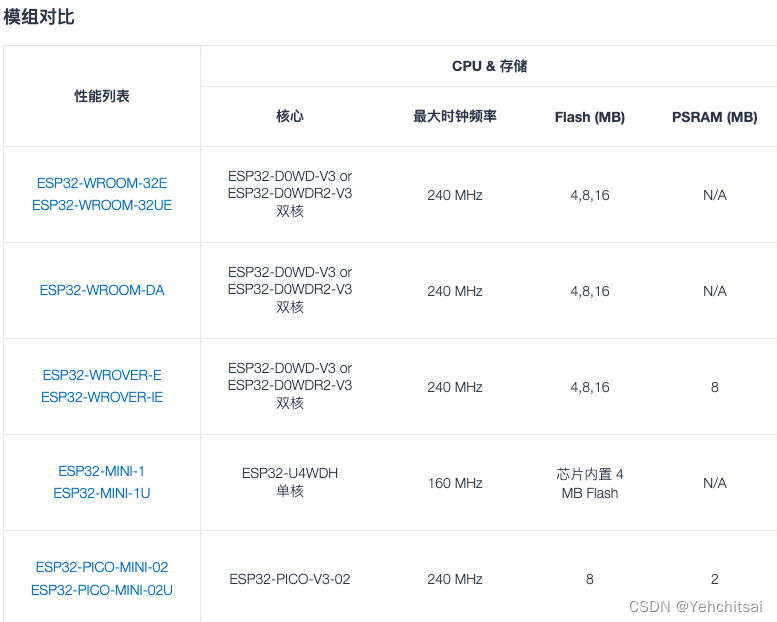Select PSRAM N/A in ESP32-MINI-1 row

(715, 483)
